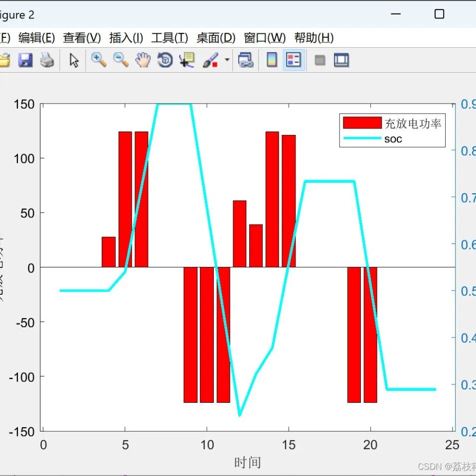The image size is (476, 476).
Task: Click the Link Plot icon
Action: click(x=246, y=60)
